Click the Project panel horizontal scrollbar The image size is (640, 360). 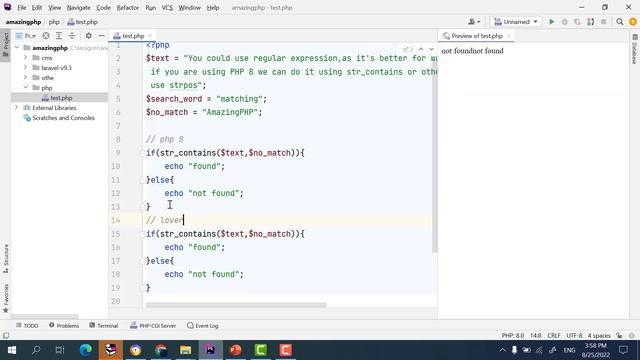[44, 316]
